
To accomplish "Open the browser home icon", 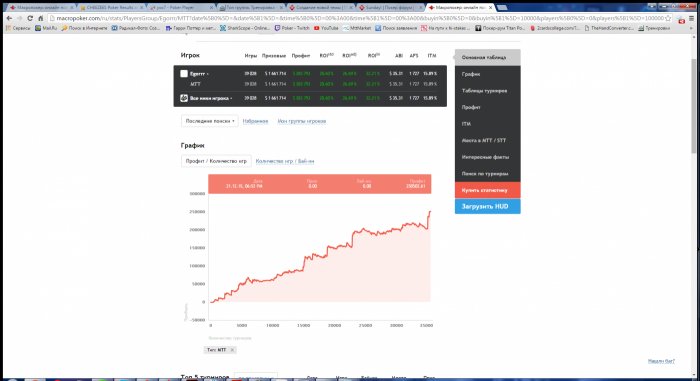I will point(41,18).
